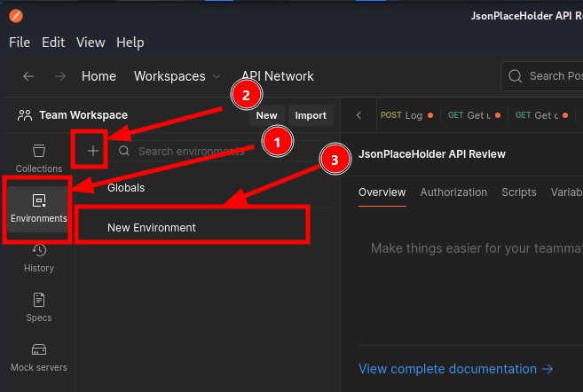
Task: Open the Edit menu
Action: tap(53, 43)
